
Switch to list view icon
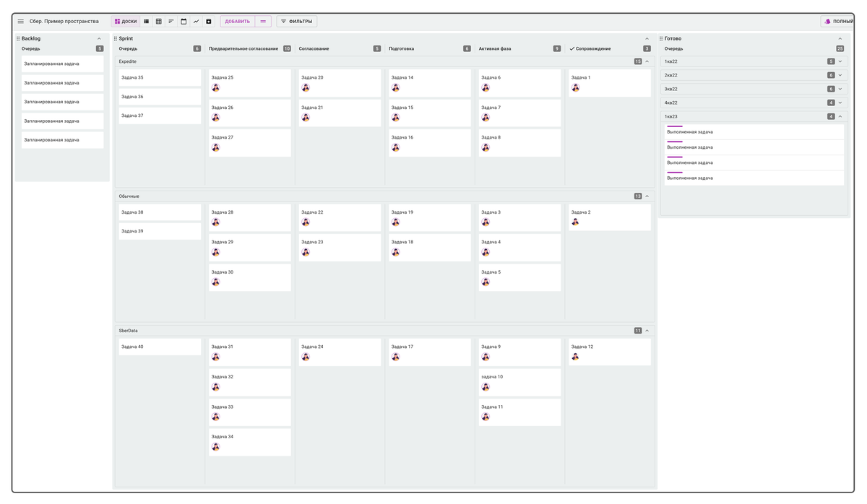click(x=147, y=22)
